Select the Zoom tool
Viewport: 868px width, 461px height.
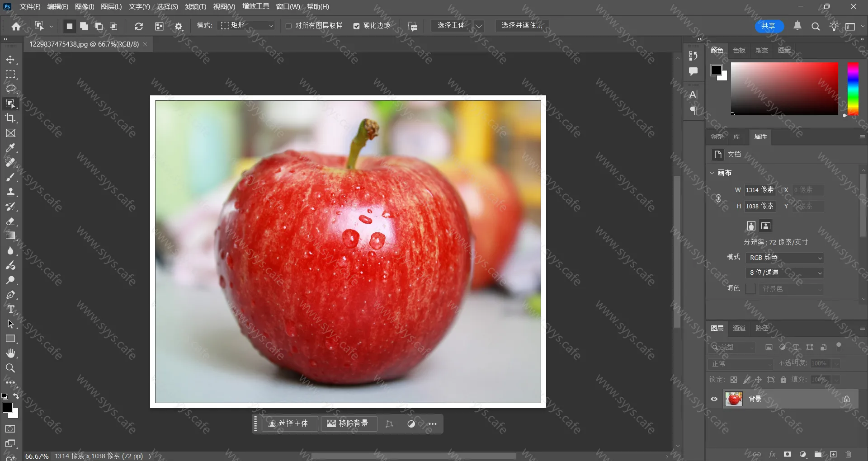pos(10,368)
